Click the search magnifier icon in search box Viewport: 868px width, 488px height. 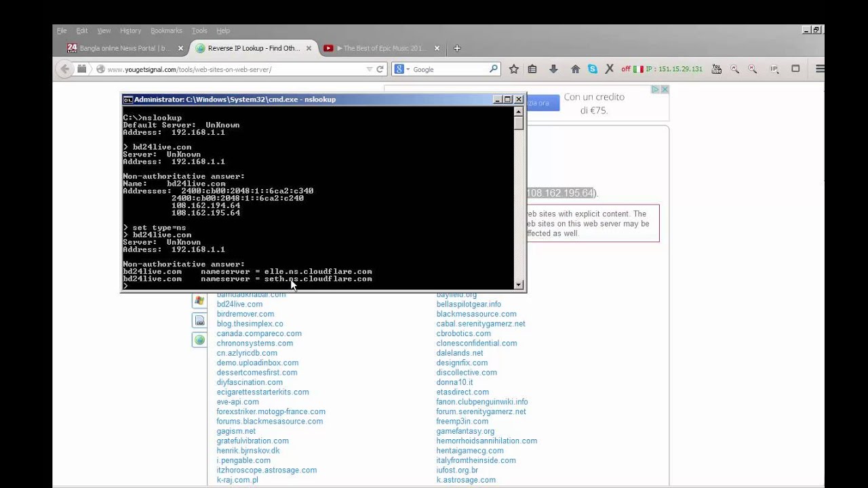pyautogui.click(x=494, y=69)
